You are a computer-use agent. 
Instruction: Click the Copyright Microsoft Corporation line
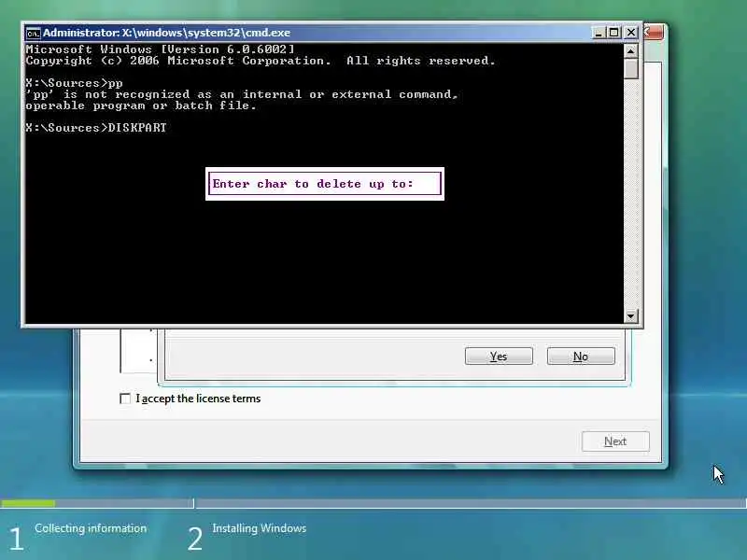click(261, 61)
